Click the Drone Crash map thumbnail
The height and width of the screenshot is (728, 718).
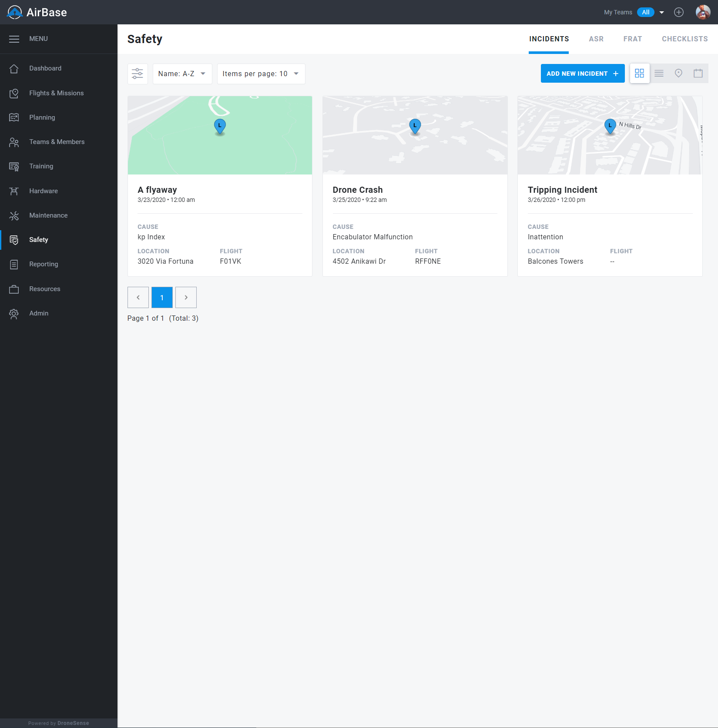[x=415, y=135]
